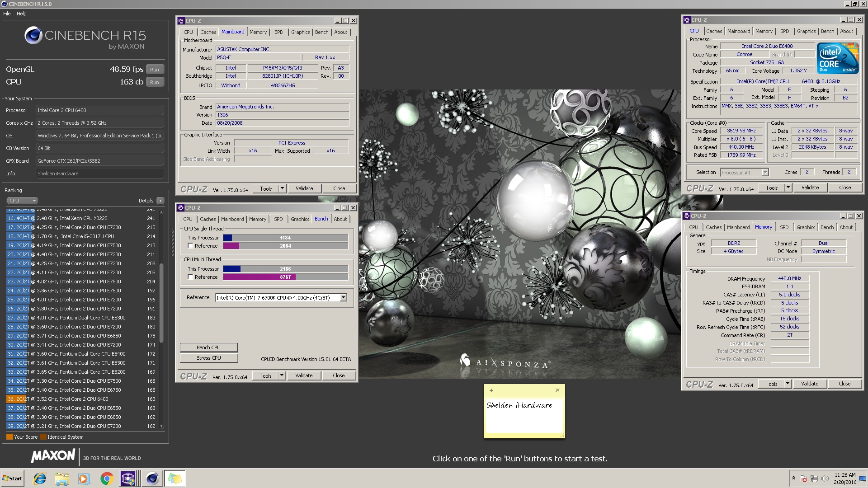Click Close in CPU-Z Memory window

pos(844,384)
